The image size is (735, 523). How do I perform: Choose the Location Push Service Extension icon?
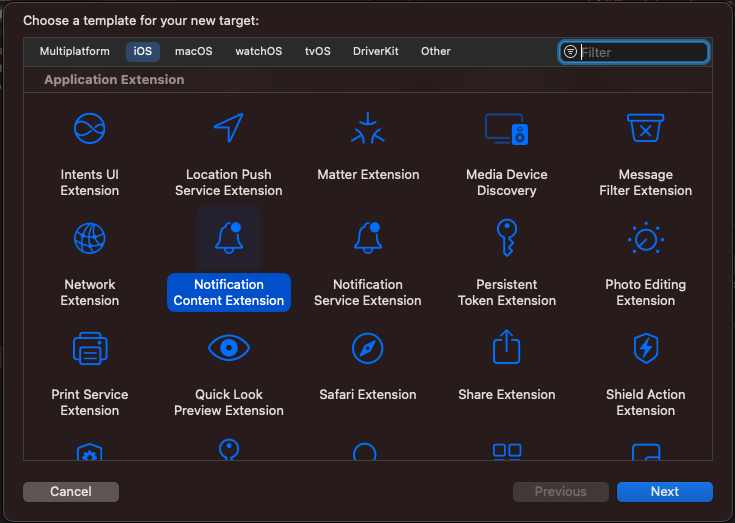(x=229, y=128)
